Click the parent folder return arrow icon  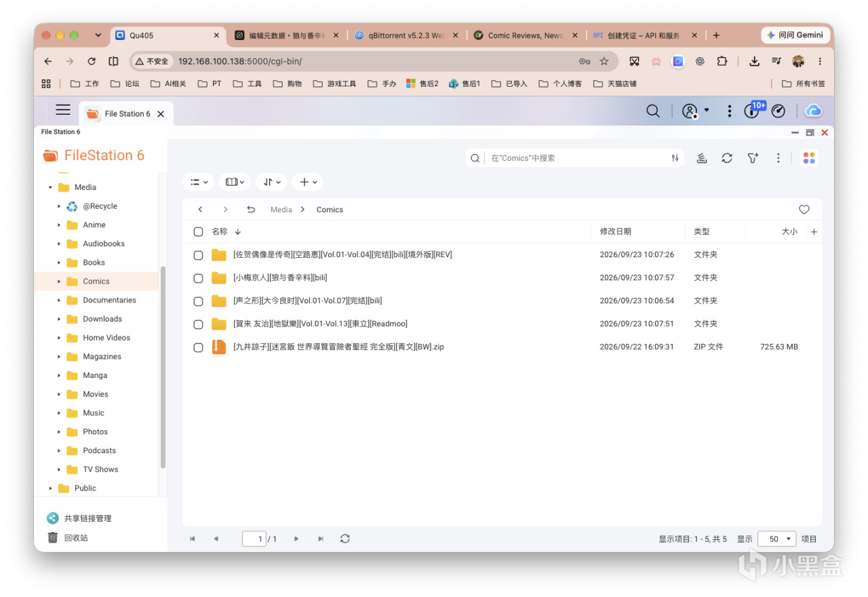coord(251,210)
